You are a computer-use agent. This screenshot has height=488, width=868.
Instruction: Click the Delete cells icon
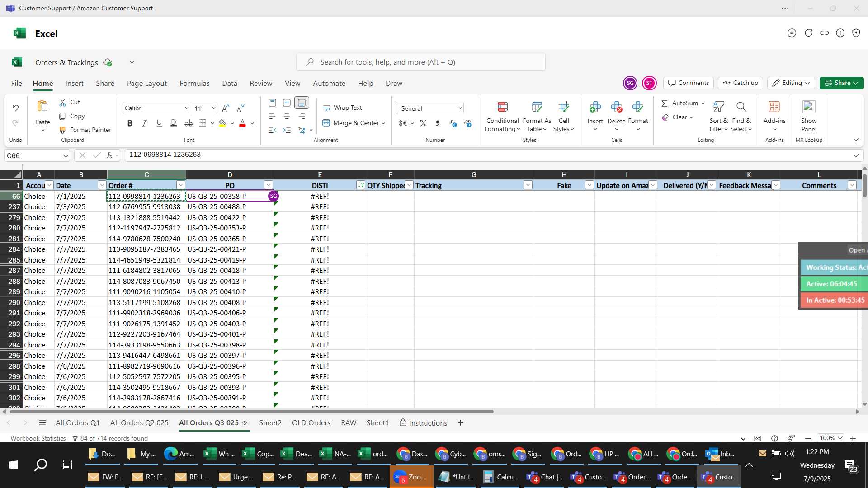click(x=616, y=107)
